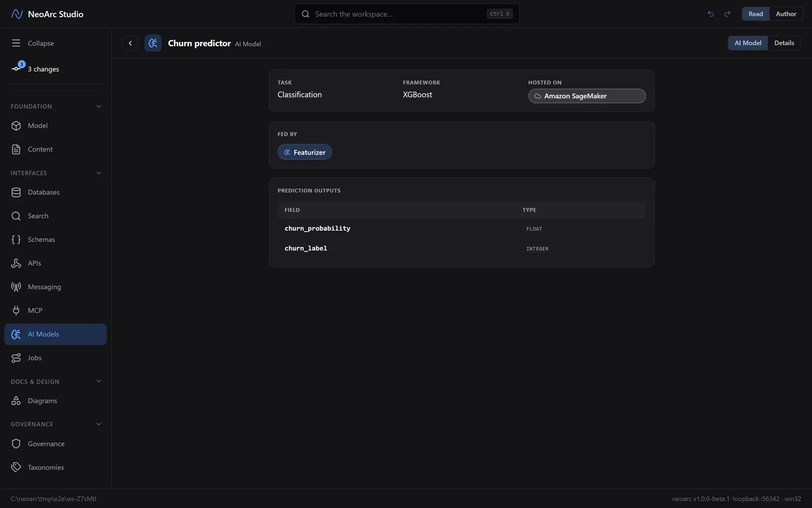Open the Taxonomies tag icon

(16, 467)
